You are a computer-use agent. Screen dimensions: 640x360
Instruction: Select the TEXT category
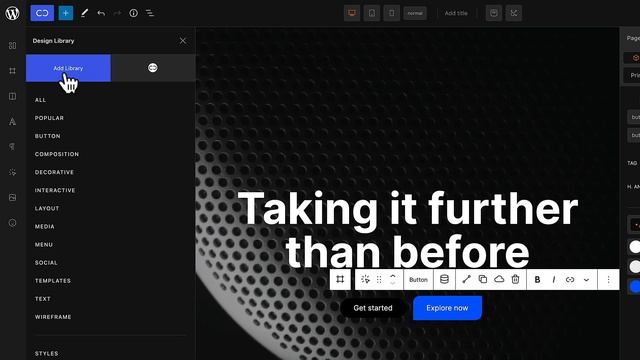42,299
